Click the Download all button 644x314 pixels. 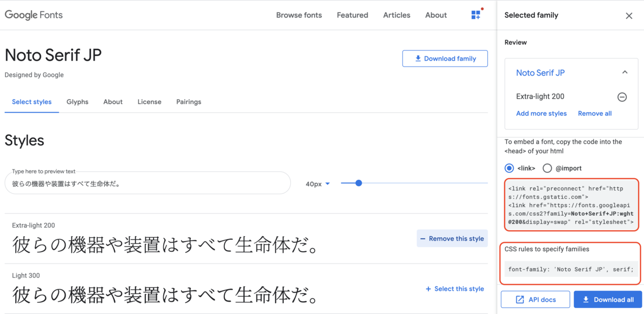(608, 300)
